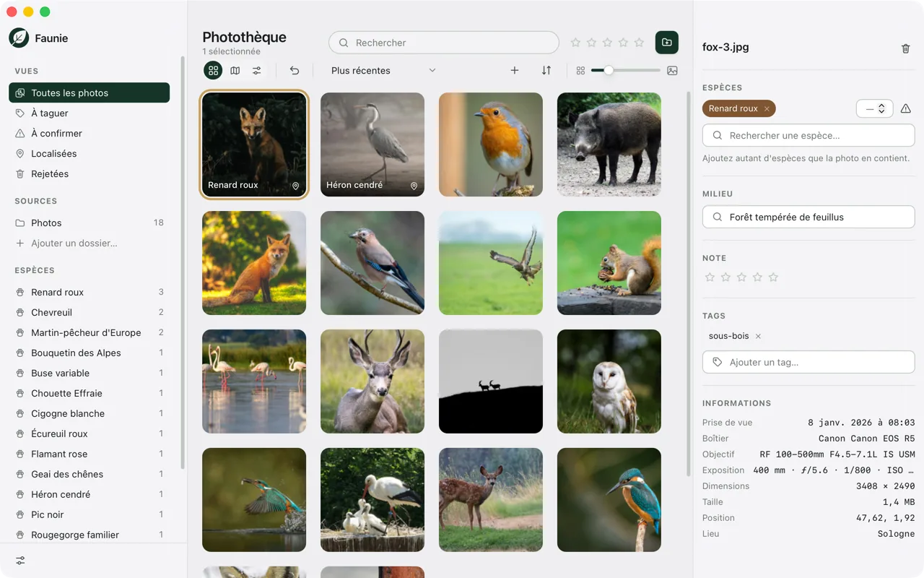Open settings icon at the sidebar bottom
Viewport: 924px width, 578px height.
point(21,561)
